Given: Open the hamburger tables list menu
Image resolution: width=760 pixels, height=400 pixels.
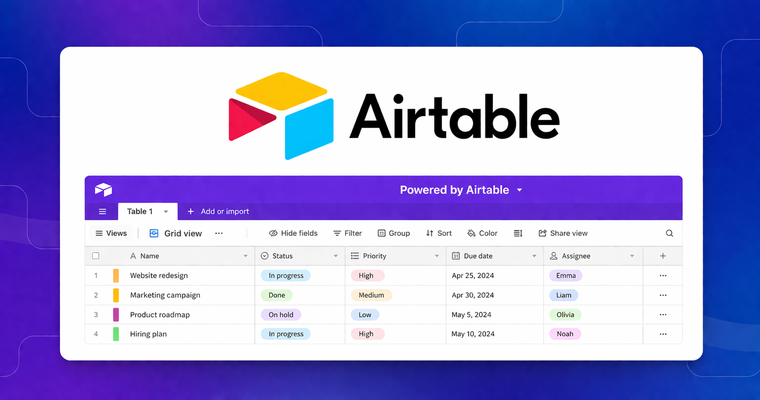Looking at the screenshot, I should 102,211.
